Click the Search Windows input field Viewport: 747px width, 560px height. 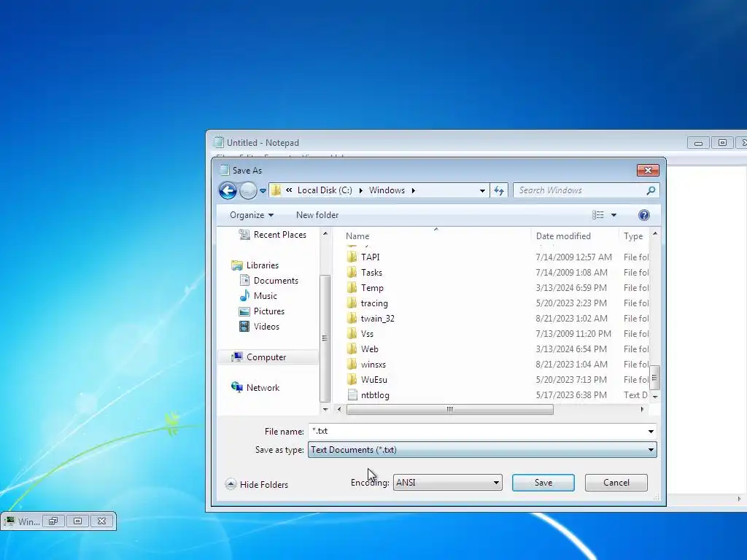point(580,190)
